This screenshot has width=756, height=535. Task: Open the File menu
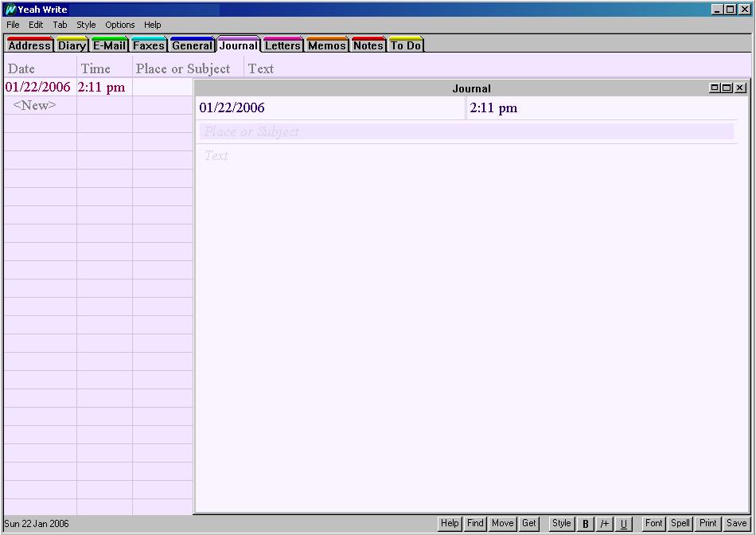pyautogui.click(x=13, y=25)
